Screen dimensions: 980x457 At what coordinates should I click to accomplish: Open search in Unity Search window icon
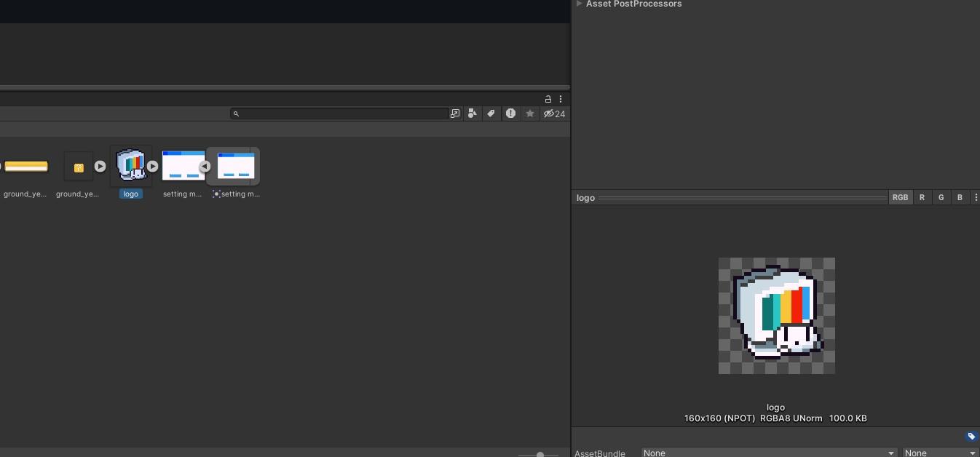[x=455, y=114]
